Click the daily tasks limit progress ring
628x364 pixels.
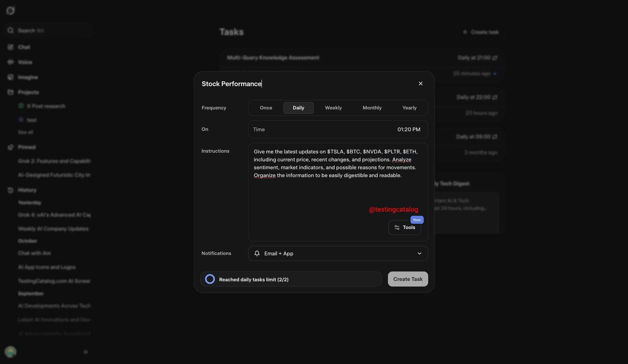click(x=210, y=279)
